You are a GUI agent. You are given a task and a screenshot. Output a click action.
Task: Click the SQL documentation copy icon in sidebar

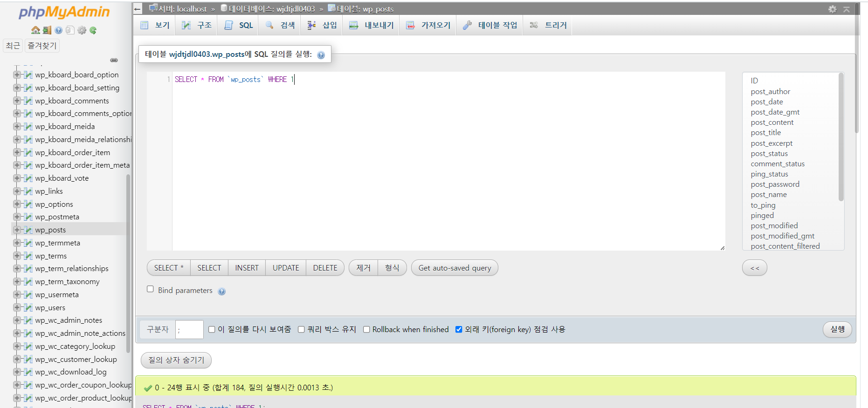tap(70, 30)
